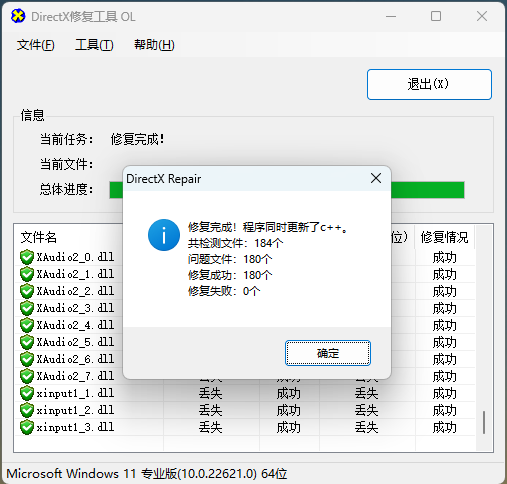Click 成功 repair status for XAudio2_4.dll
507x484 pixels.
444,326
